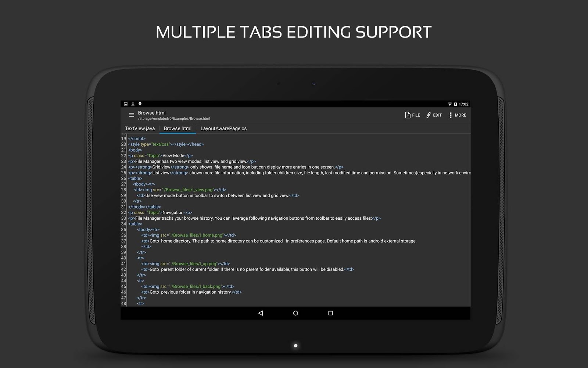Screen dimensions: 588x368
Task: Open the FILE document icon
Action: click(407, 115)
